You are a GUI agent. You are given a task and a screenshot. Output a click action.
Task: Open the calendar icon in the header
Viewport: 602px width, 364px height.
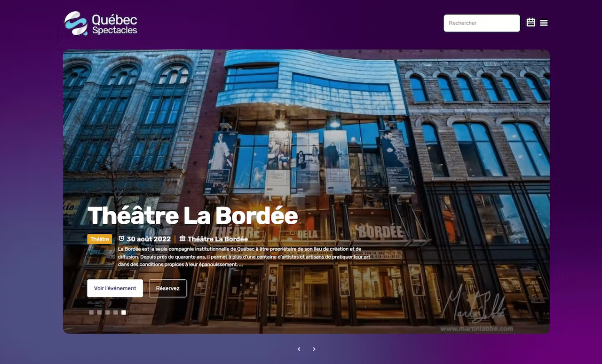pyautogui.click(x=531, y=23)
